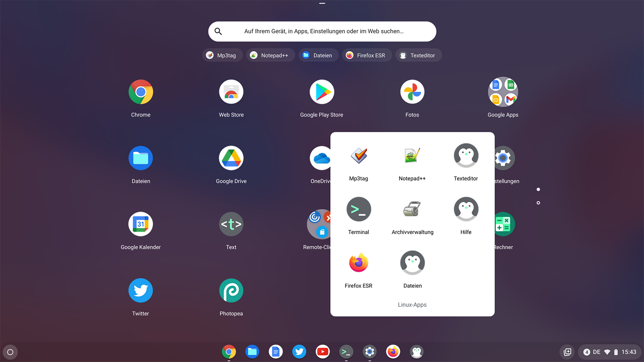Launch Google Drive
The height and width of the screenshot is (362, 644).
[231, 158]
